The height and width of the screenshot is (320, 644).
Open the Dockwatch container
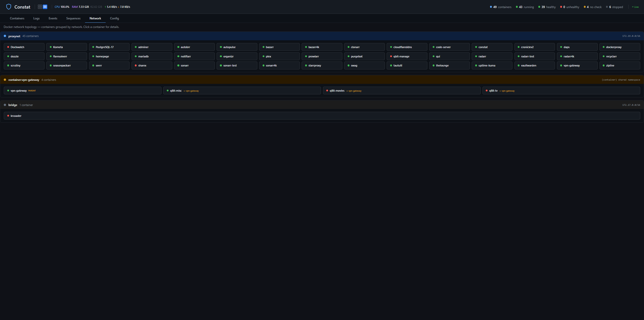click(24, 47)
